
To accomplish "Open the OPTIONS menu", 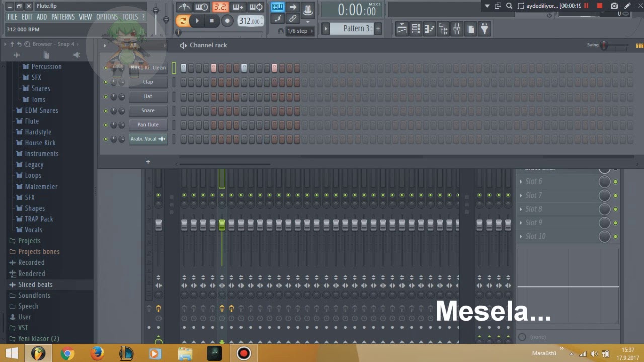I will (x=107, y=17).
